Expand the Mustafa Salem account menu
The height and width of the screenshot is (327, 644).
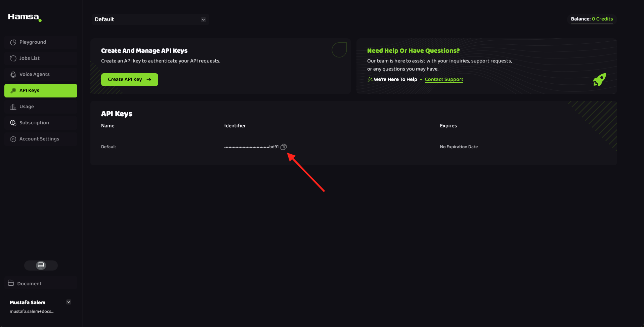(69, 302)
